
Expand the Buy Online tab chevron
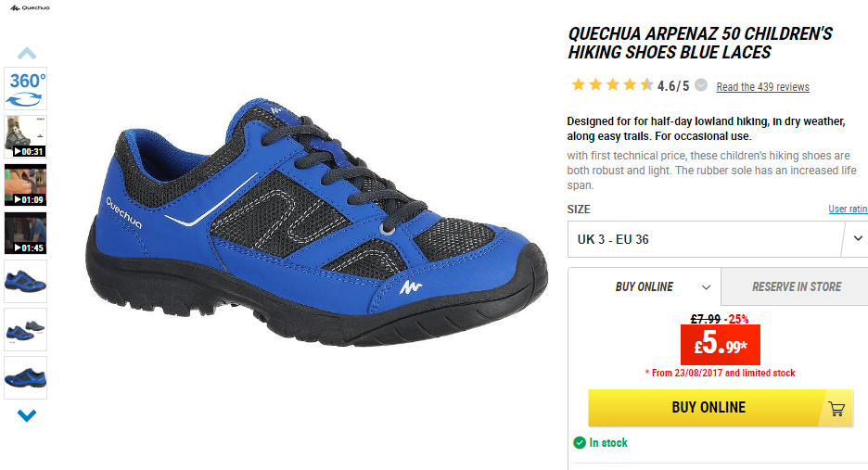click(706, 287)
